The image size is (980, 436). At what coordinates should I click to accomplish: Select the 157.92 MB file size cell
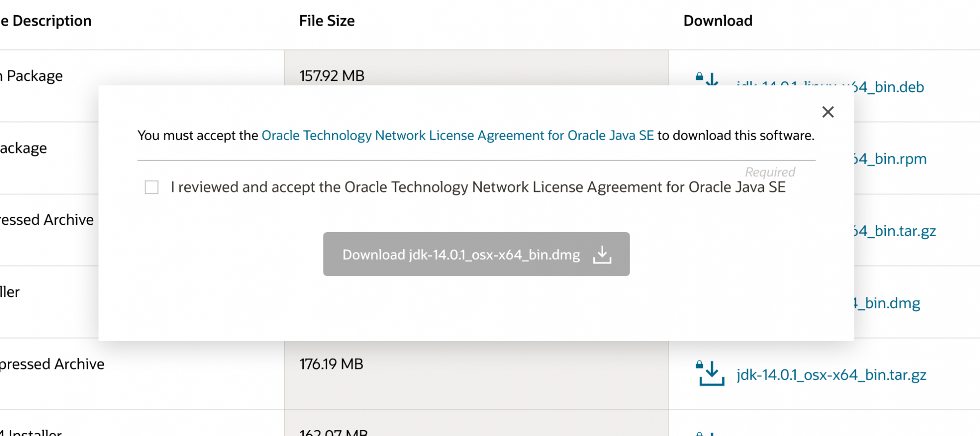[x=332, y=76]
